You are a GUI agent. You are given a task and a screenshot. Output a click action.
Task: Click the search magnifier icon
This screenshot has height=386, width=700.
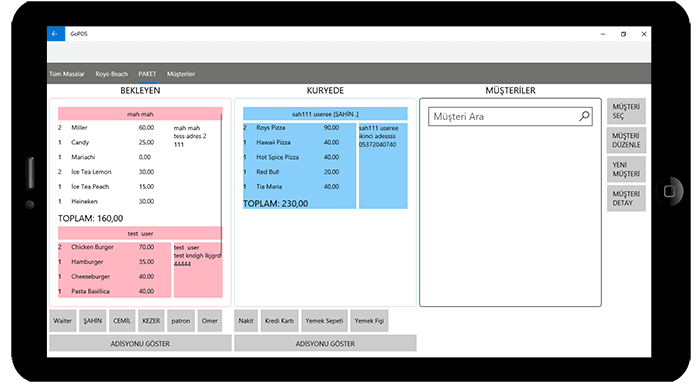584,116
